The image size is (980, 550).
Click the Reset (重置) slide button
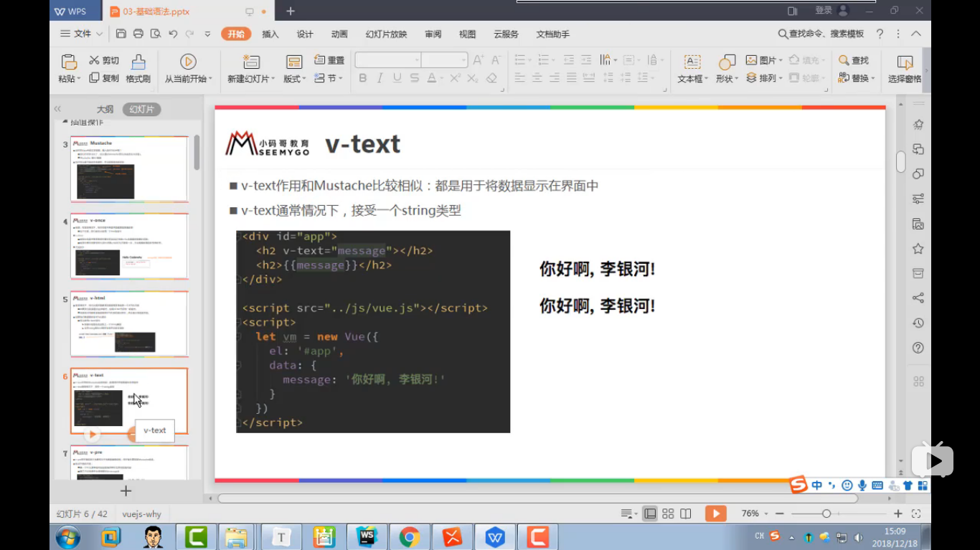[x=329, y=60]
